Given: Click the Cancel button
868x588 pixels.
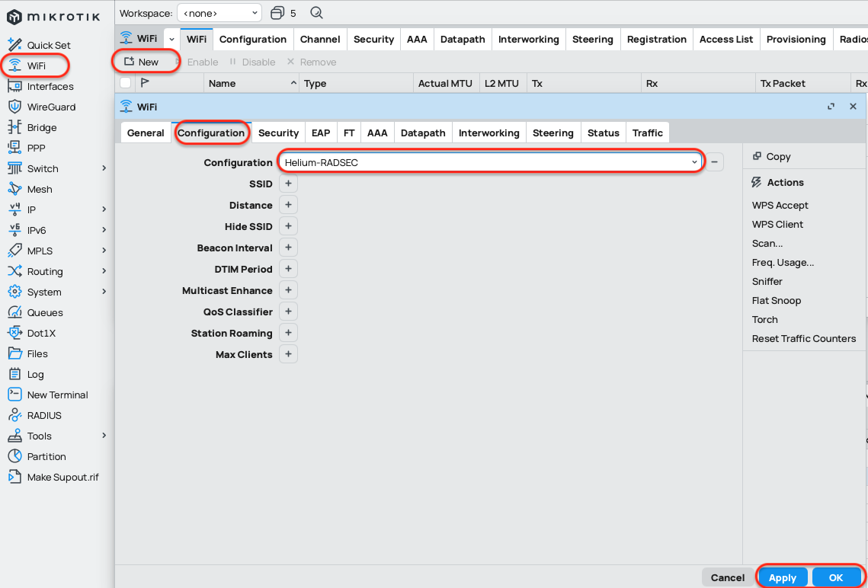Looking at the screenshot, I should pos(727,577).
